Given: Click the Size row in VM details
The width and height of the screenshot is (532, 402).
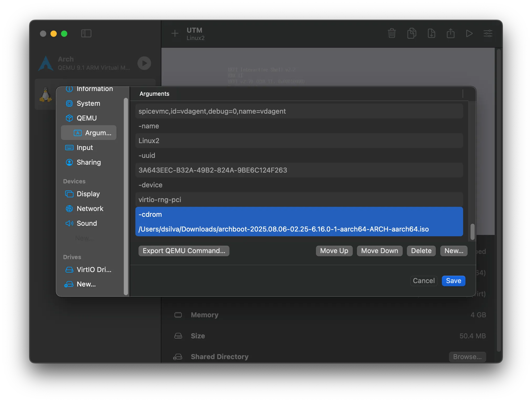Looking at the screenshot, I should tap(330, 336).
